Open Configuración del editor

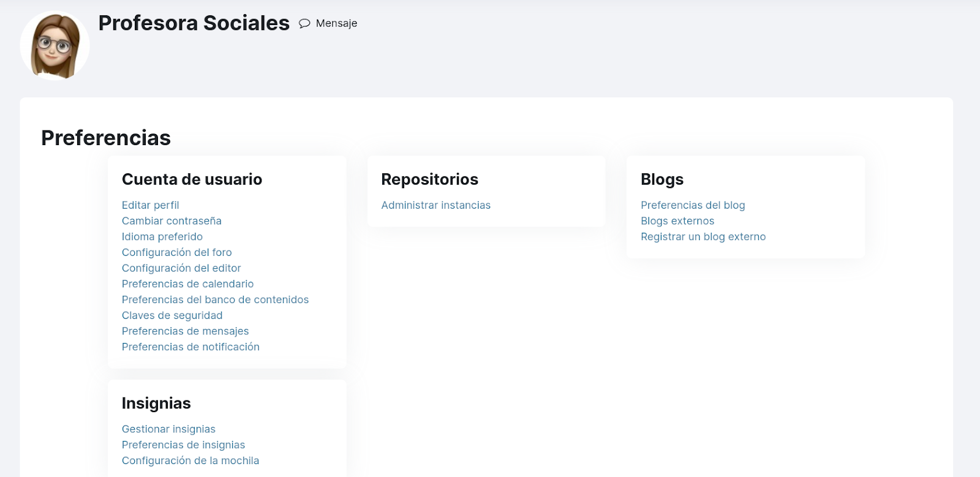[181, 268]
